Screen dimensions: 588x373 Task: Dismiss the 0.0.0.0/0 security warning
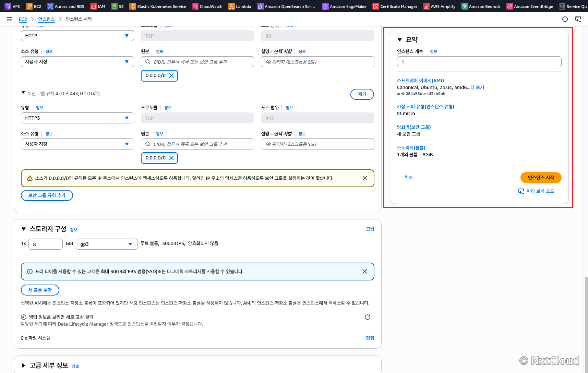[365, 178]
